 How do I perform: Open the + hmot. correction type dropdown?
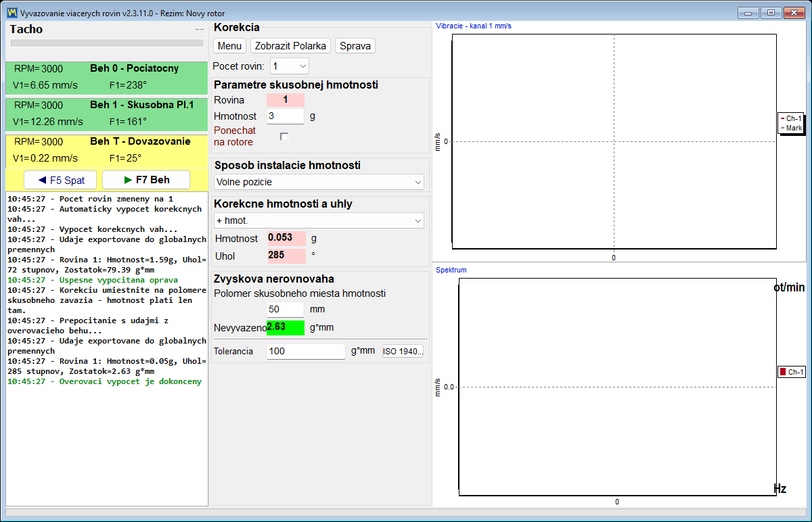coord(319,220)
